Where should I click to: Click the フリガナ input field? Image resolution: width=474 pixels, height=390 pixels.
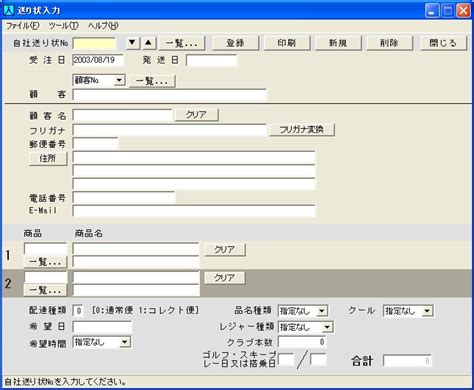pos(169,130)
